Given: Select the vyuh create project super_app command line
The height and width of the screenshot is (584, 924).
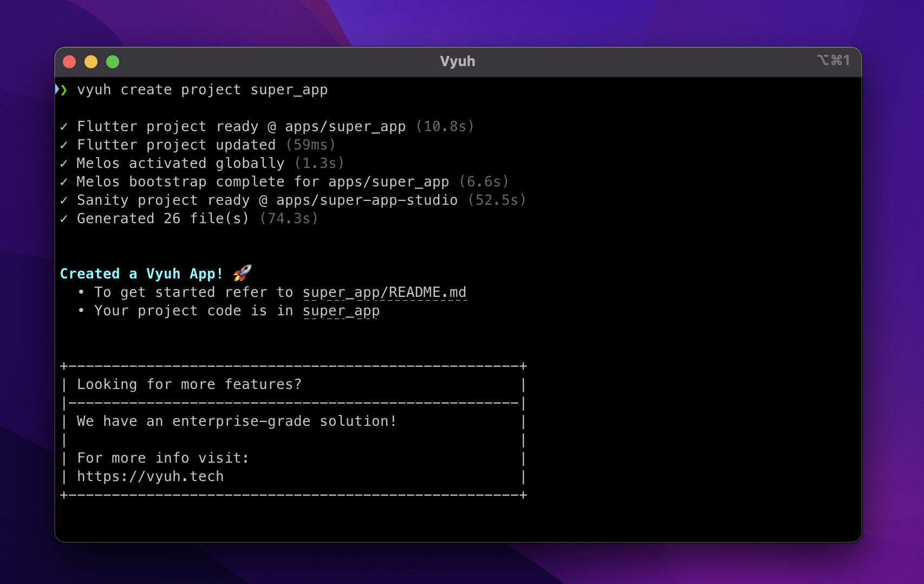Looking at the screenshot, I should click(x=201, y=89).
